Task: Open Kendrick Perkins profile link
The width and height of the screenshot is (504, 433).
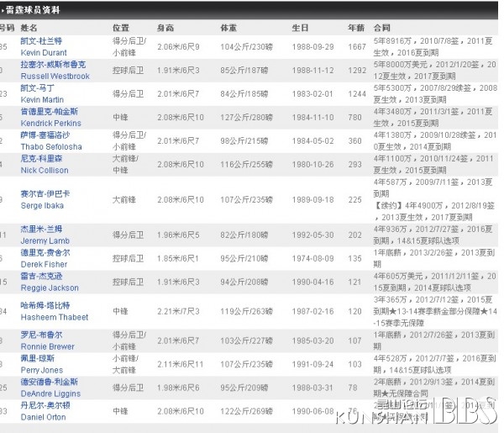Action: point(50,123)
